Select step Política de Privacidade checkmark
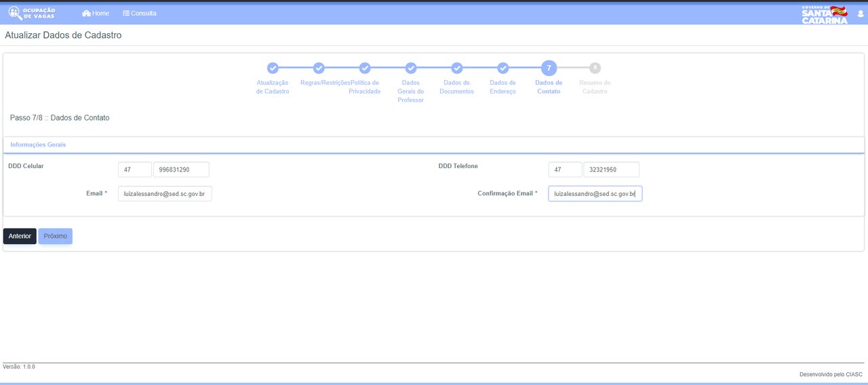868x385 pixels. (x=365, y=68)
